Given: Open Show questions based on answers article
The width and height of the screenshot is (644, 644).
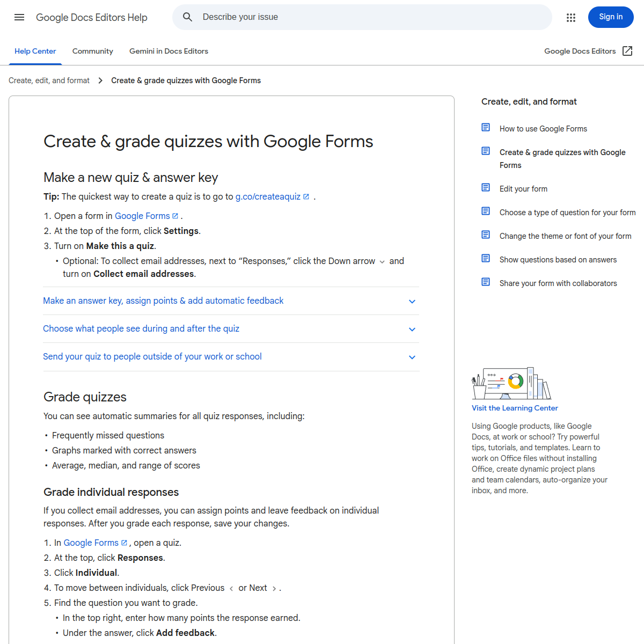Looking at the screenshot, I should click(x=558, y=260).
